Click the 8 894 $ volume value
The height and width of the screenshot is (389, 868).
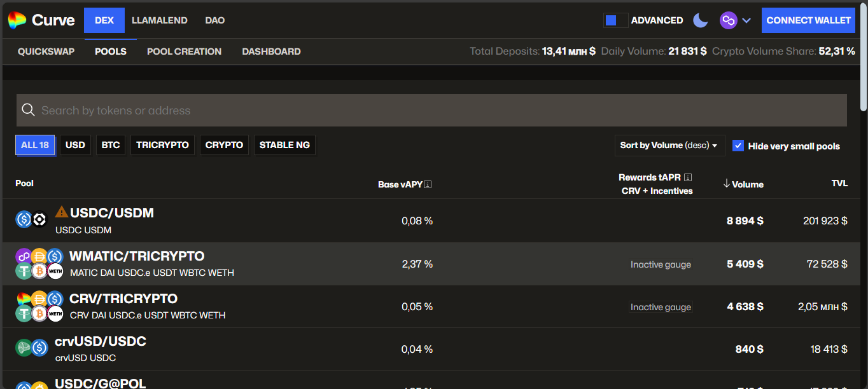(x=745, y=221)
